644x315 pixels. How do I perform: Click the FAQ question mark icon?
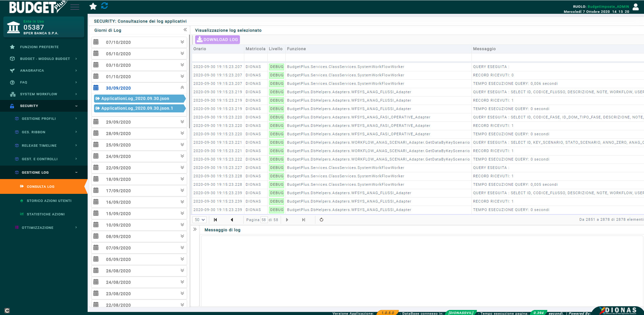click(12, 82)
